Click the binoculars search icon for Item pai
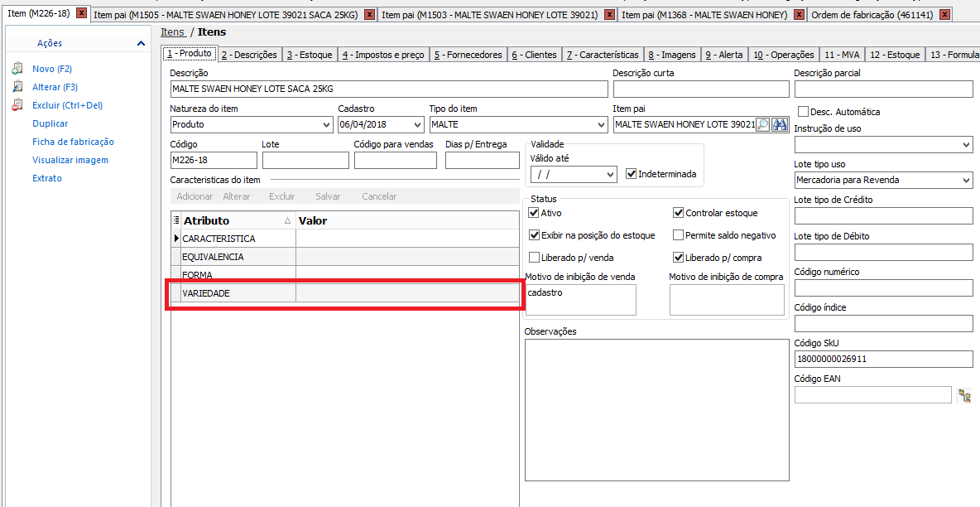 point(780,124)
